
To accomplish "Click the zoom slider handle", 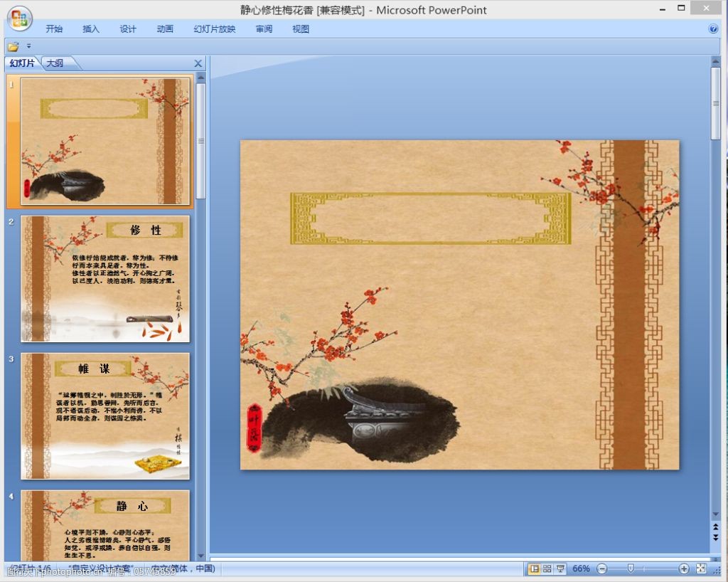I will tap(631, 568).
